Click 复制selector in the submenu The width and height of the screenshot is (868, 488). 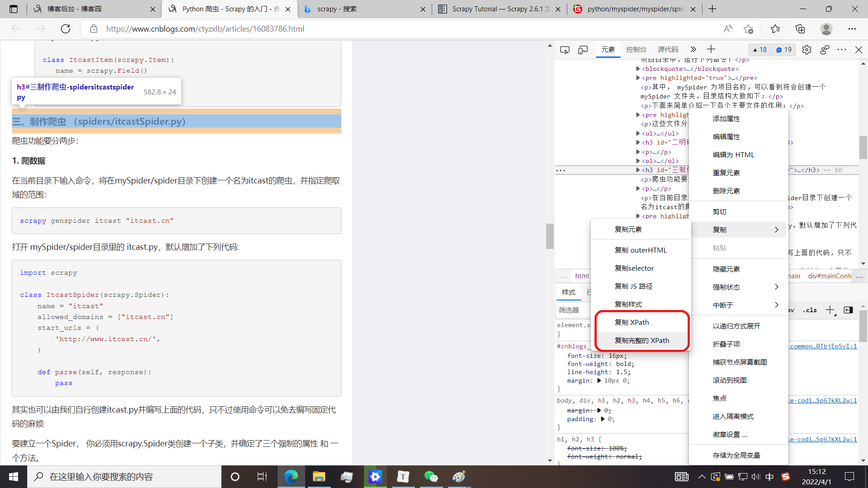634,268
